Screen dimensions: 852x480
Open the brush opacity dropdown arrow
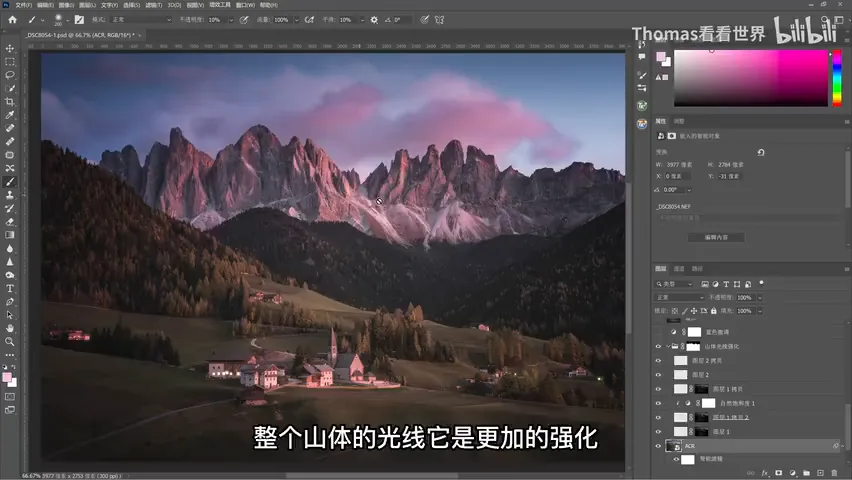pyautogui.click(x=231, y=20)
